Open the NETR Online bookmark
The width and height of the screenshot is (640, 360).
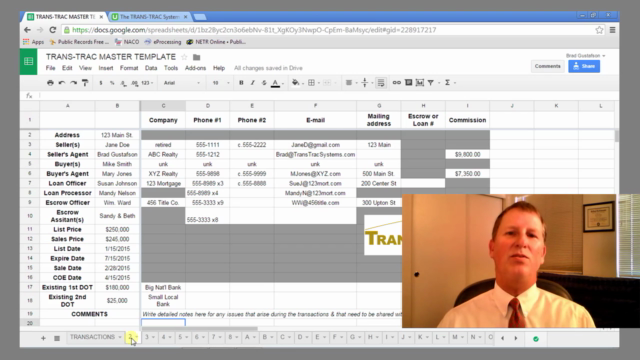click(216, 42)
